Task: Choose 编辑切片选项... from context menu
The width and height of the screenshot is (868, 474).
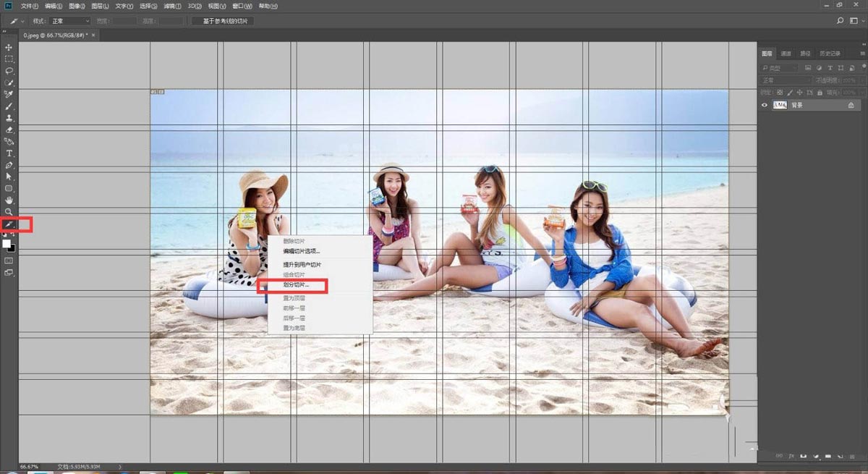Action: point(301,251)
